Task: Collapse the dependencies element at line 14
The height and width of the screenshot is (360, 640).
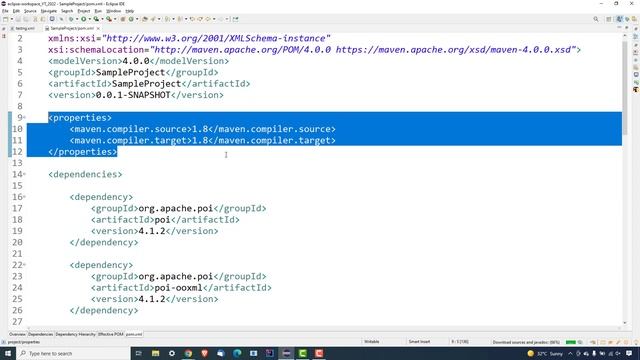Action: (24, 174)
